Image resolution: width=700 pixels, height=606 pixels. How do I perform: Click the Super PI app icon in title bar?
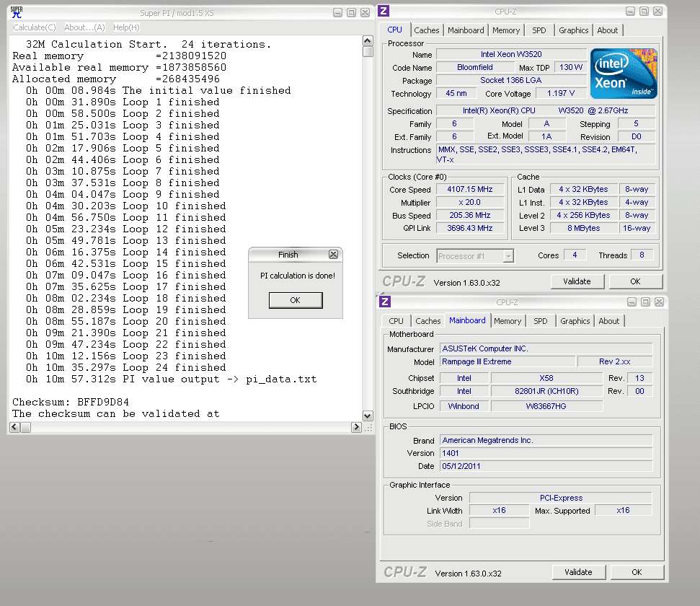pyautogui.click(x=17, y=12)
